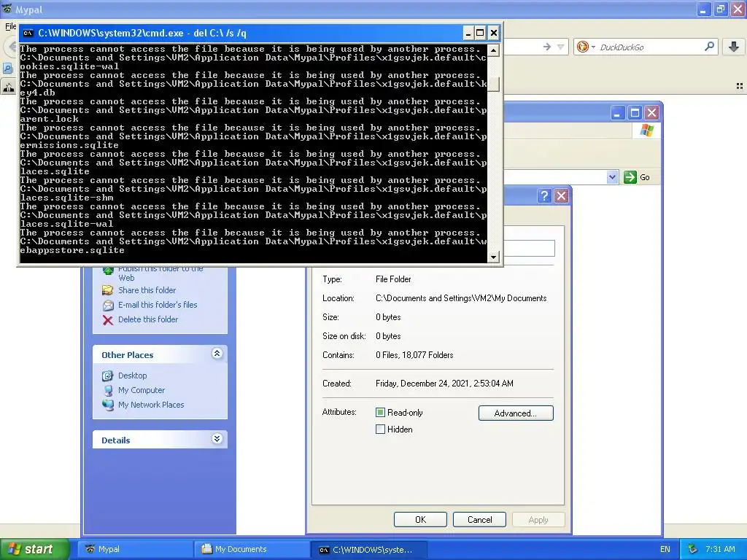Viewport: 747px width, 560px height.
Task: Click Publish this folder to the Web
Action: tap(160, 273)
